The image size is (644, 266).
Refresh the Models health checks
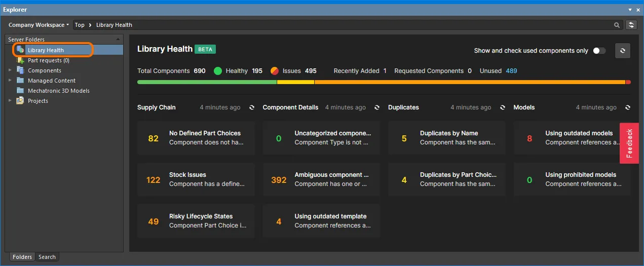tap(628, 107)
